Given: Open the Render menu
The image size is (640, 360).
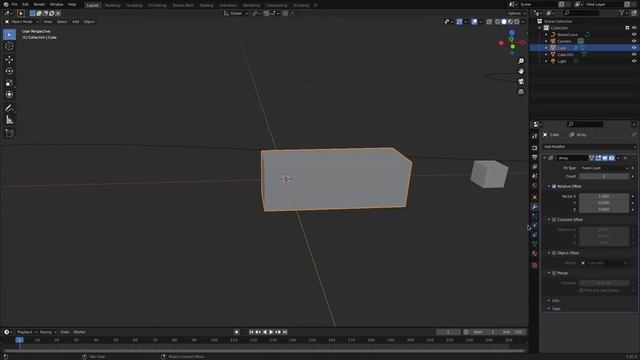Looking at the screenshot, I should point(39,4).
